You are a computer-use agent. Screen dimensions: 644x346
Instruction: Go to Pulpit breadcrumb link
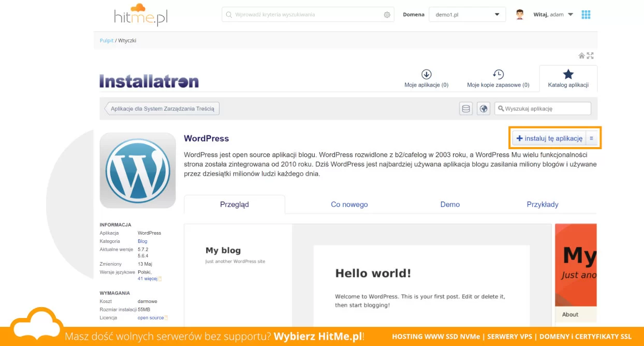tap(106, 40)
